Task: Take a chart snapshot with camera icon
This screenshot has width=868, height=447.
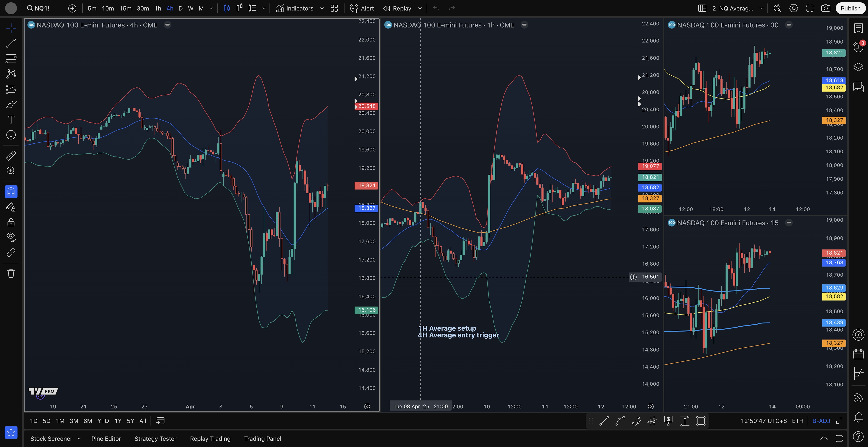Action: click(825, 8)
